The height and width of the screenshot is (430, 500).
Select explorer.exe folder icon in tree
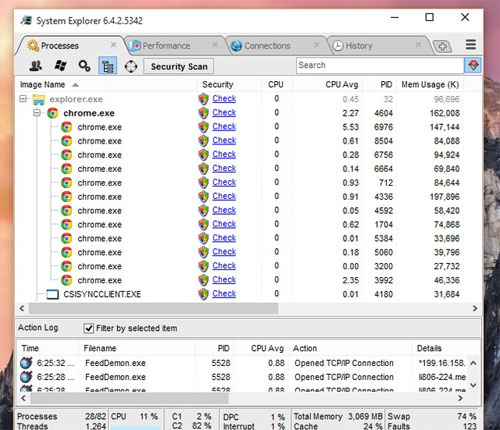39,99
